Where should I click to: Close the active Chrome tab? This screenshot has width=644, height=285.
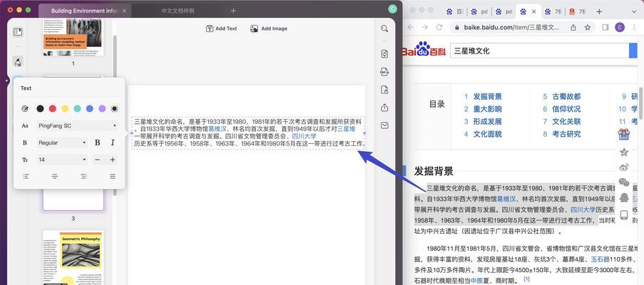click(x=534, y=11)
